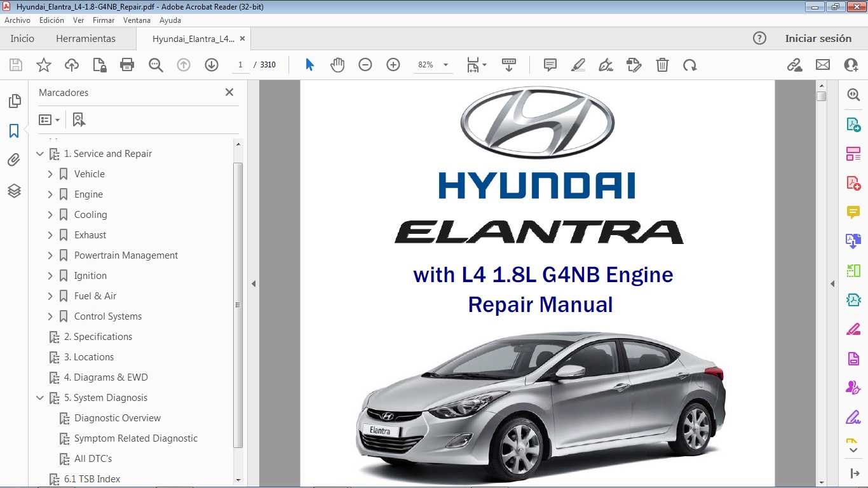Open the Create PDF tool in right pane
This screenshot has width=868, height=488.
pyautogui.click(x=853, y=183)
